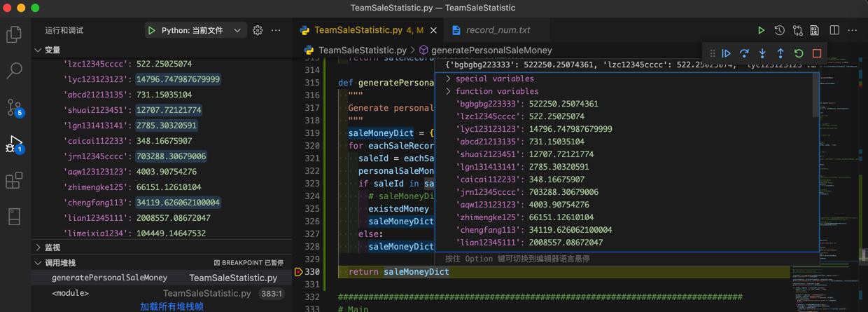The image size is (868, 312).
Task: Start debugging with the green play arrow
Action: [x=151, y=30]
